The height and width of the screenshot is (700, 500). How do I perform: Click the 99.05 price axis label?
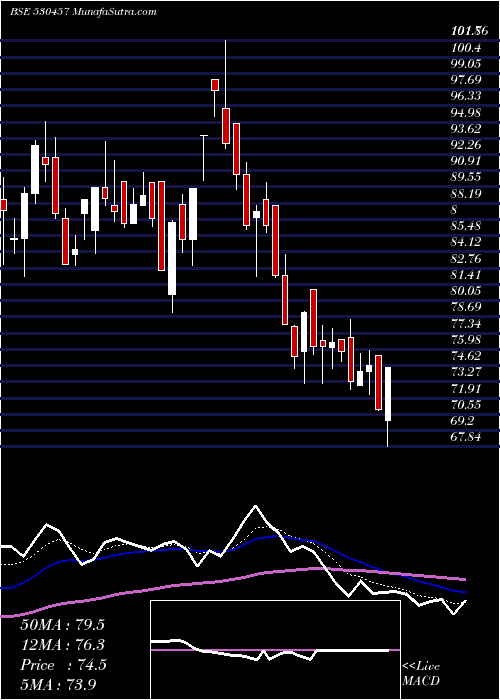point(466,63)
